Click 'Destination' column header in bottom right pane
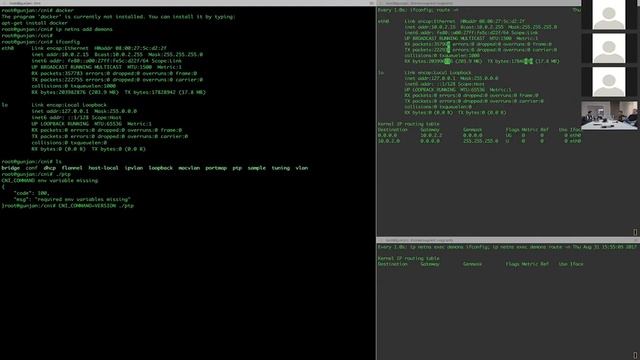 (393, 264)
